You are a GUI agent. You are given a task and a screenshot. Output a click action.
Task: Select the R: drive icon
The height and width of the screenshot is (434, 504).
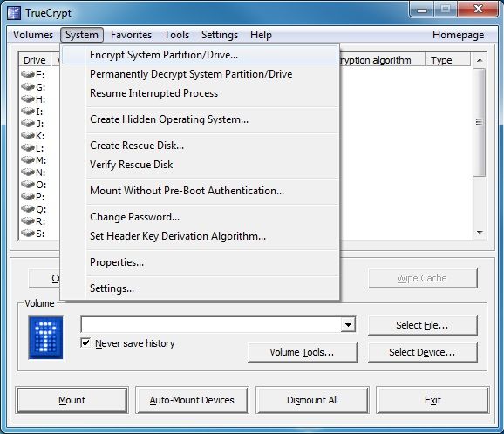[28, 221]
